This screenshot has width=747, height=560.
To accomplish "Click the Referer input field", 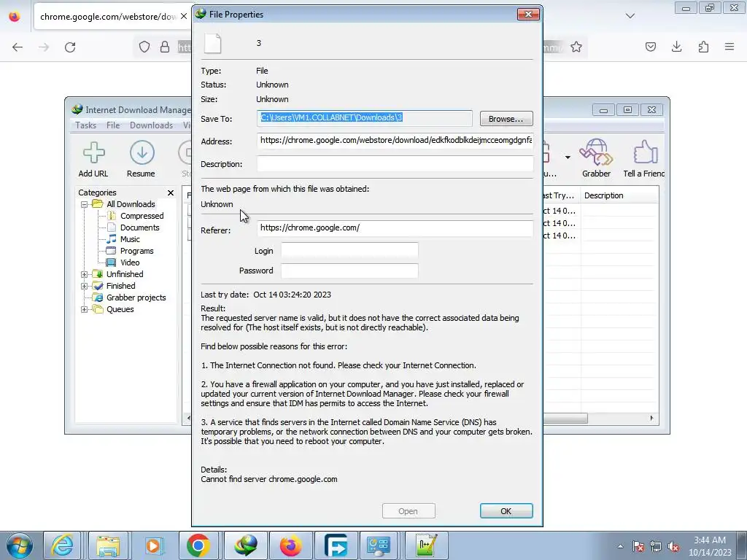I will point(395,228).
